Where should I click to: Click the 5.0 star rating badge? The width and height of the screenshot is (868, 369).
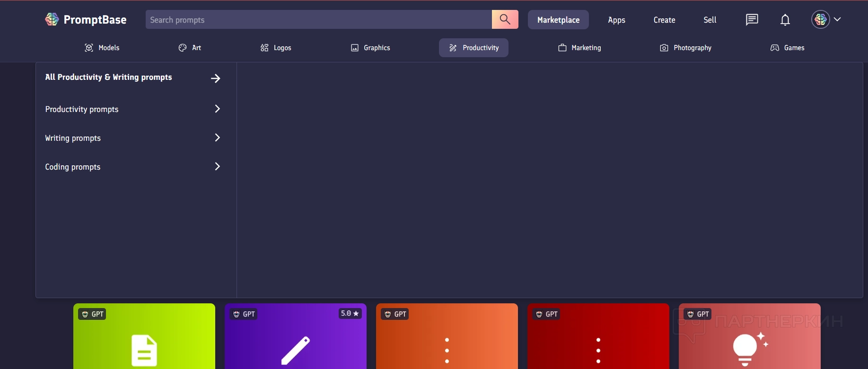350,313
